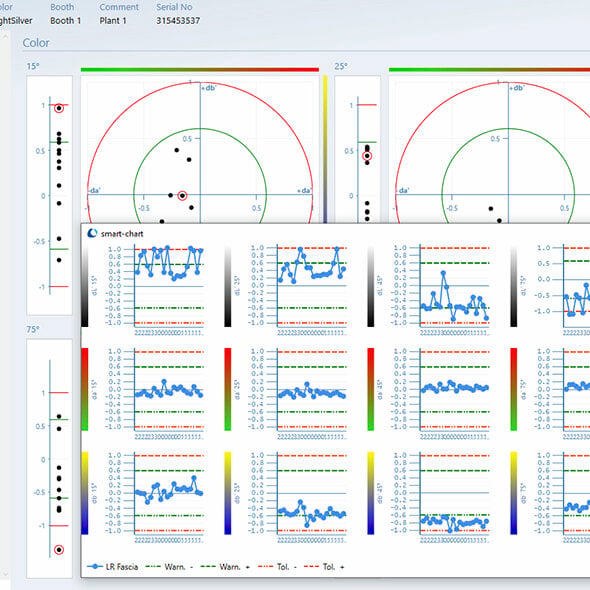Click the "Comment" column label
The width and height of the screenshot is (590, 590).
click(119, 7)
